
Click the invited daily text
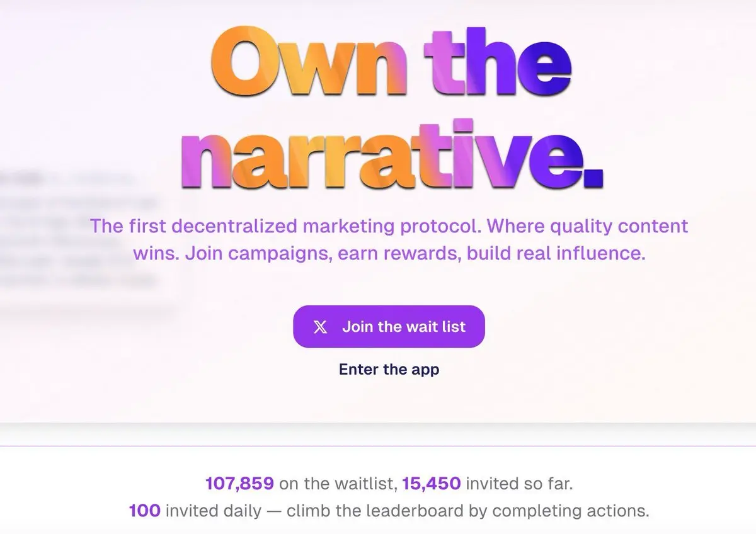tap(213, 510)
